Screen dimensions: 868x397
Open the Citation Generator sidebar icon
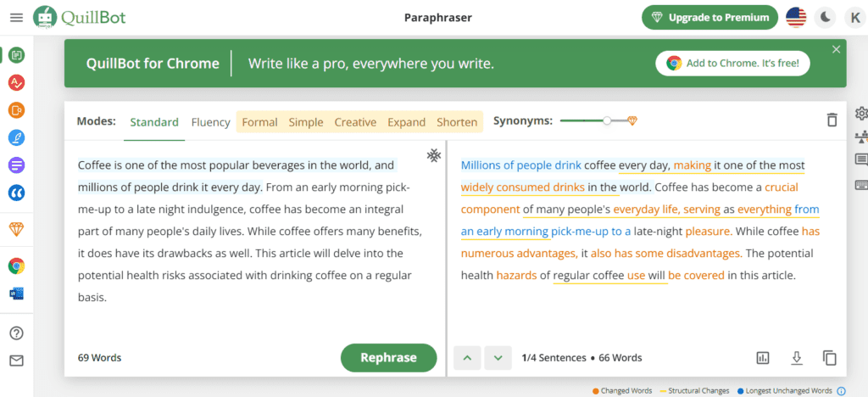tap(17, 193)
